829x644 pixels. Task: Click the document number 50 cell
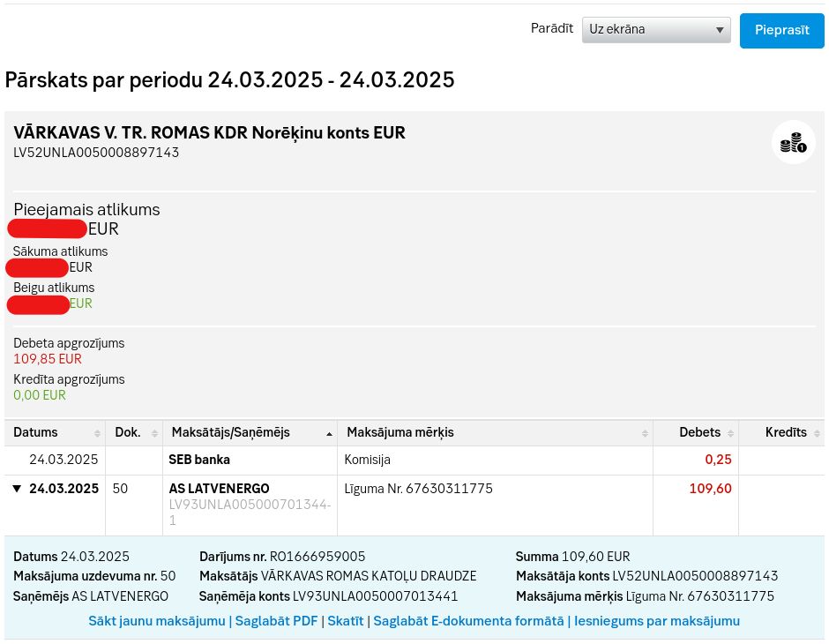[120, 489]
